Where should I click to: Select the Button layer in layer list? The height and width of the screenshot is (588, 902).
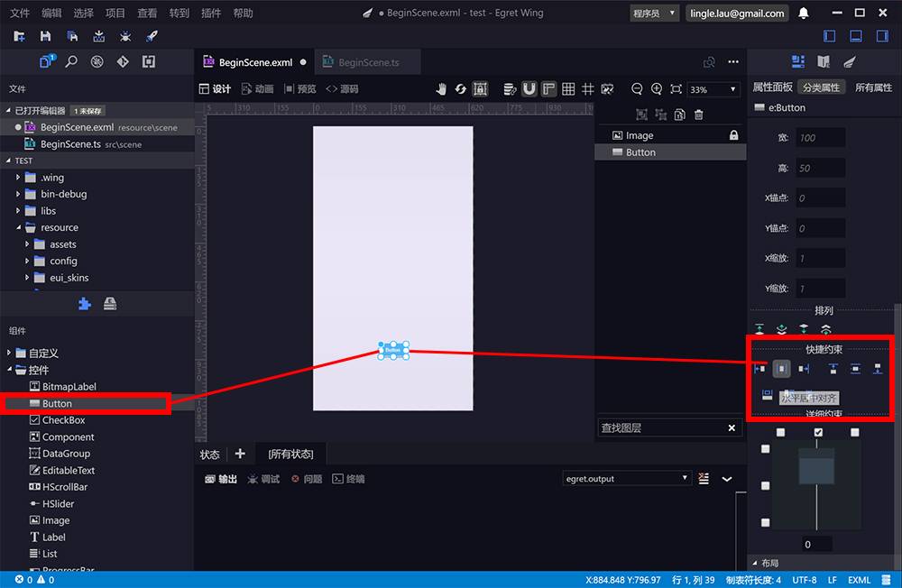(670, 152)
